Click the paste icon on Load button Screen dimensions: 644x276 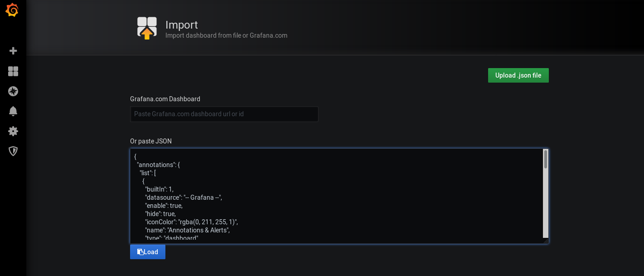tap(140, 252)
